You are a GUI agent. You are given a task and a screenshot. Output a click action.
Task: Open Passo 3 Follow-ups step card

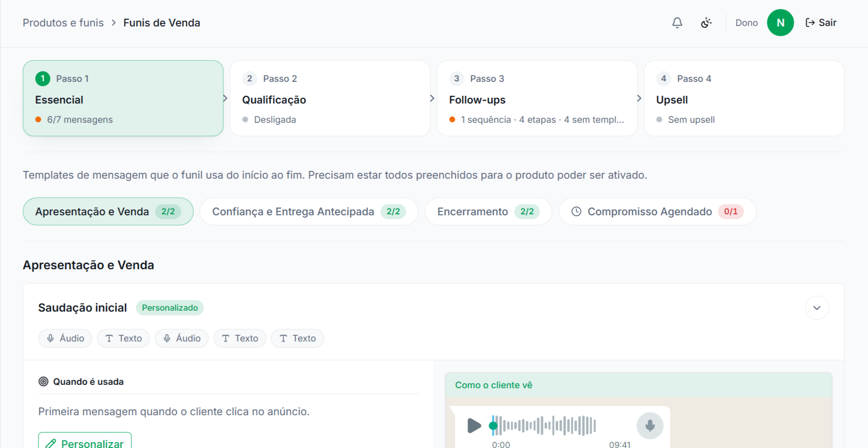[537, 98]
